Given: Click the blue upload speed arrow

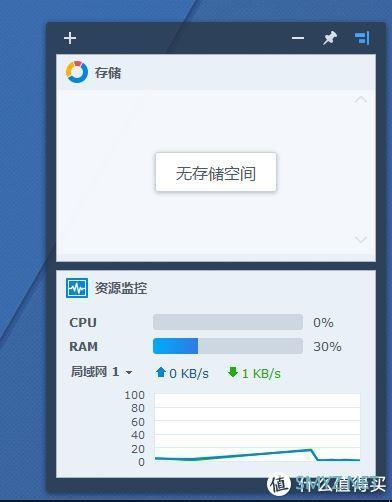Looking at the screenshot, I should tap(161, 372).
